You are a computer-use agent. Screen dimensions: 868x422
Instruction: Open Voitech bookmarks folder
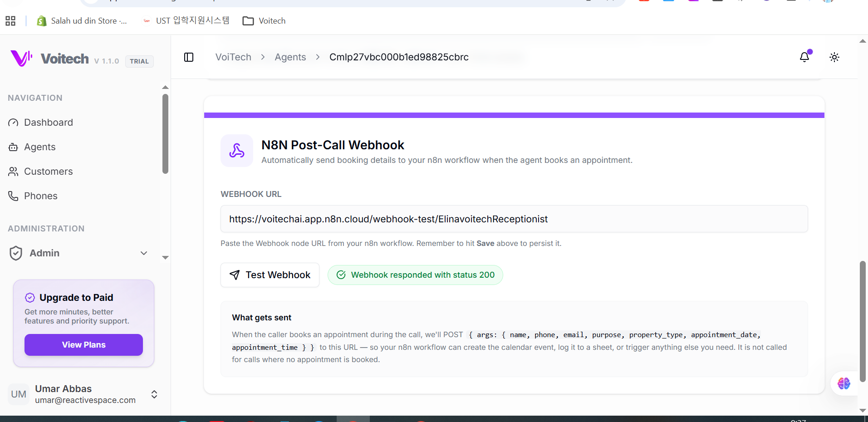tap(264, 21)
